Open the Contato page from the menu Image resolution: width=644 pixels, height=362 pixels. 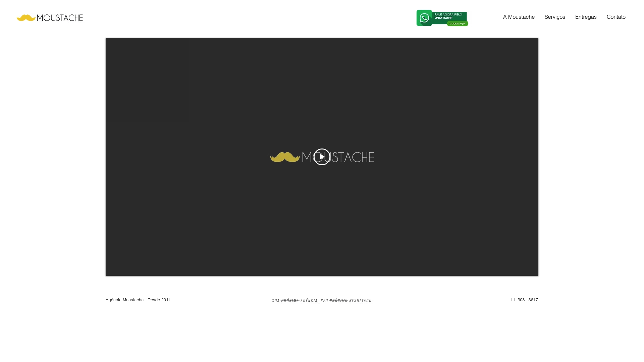click(616, 17)
